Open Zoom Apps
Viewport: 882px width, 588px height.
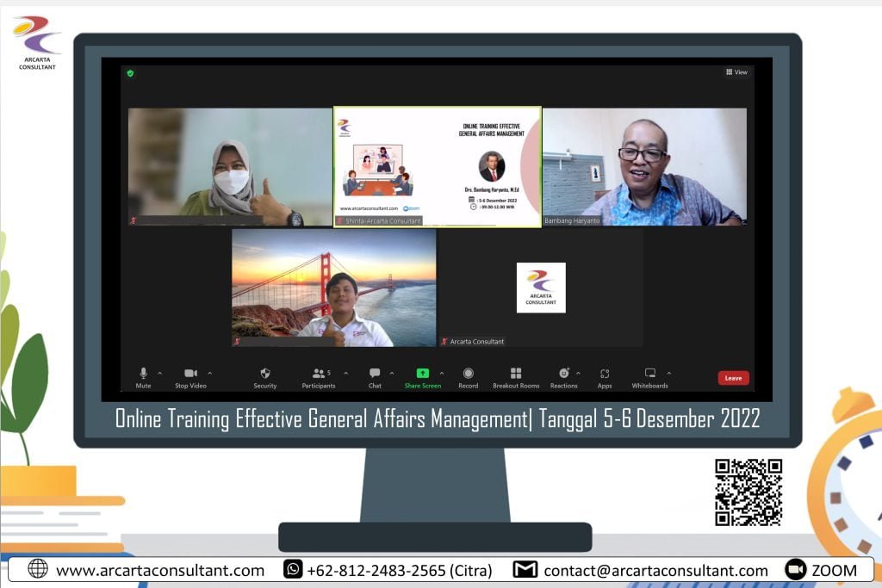[604, 374]
